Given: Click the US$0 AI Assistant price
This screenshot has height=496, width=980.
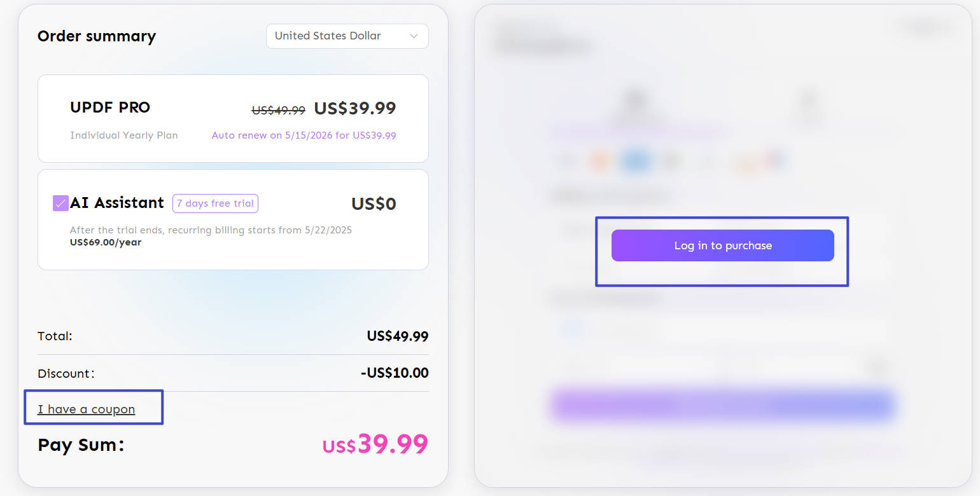Looking at the screenshot, I should (x=374, y=204).
